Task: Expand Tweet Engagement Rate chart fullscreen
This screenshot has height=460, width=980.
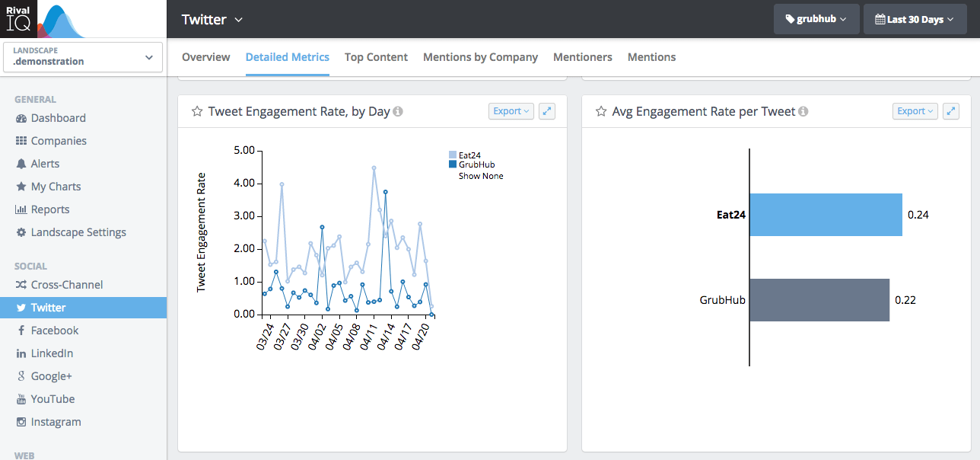Action: click(x=547, y=111)
